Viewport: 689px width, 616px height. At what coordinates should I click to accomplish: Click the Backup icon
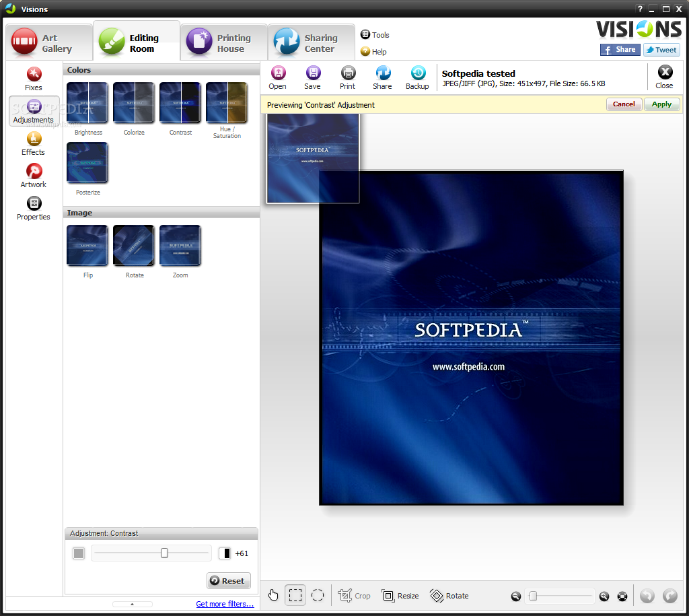click(x=417, y=77)
